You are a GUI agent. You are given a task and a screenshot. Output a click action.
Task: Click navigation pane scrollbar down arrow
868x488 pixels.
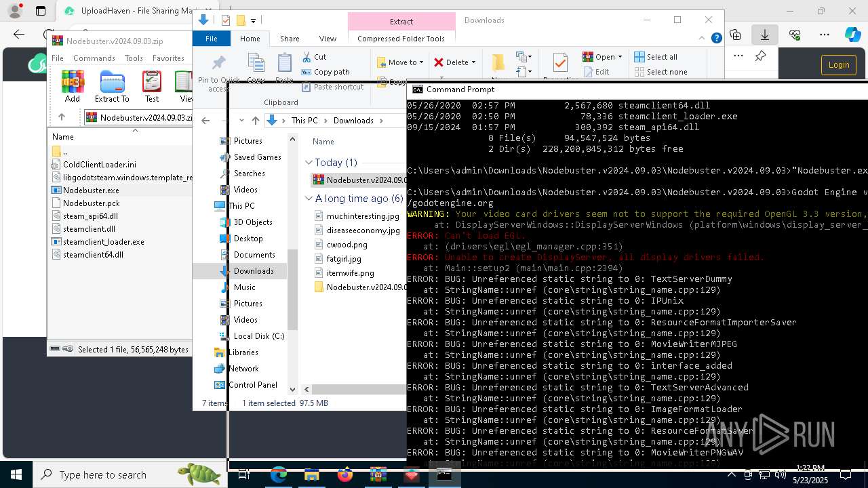click(293, 389)
